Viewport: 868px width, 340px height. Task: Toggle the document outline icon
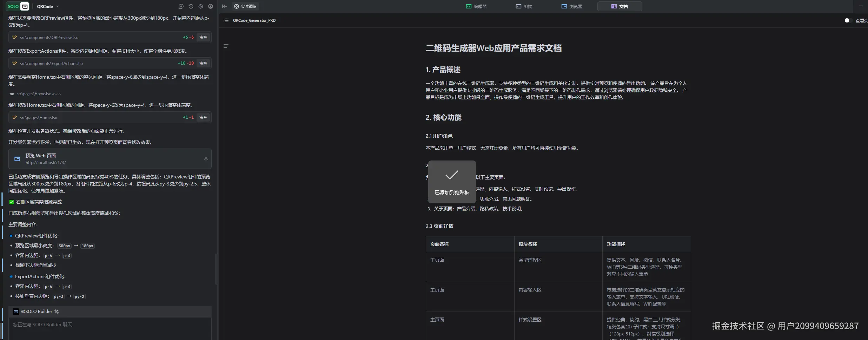pyautogui.click(x=226, y=46)
